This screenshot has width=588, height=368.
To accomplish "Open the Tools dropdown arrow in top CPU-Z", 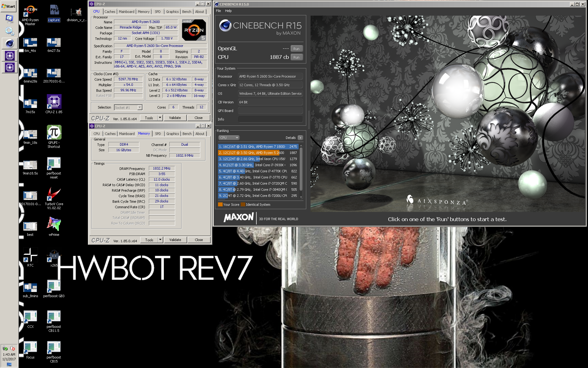I will point(160,118).
